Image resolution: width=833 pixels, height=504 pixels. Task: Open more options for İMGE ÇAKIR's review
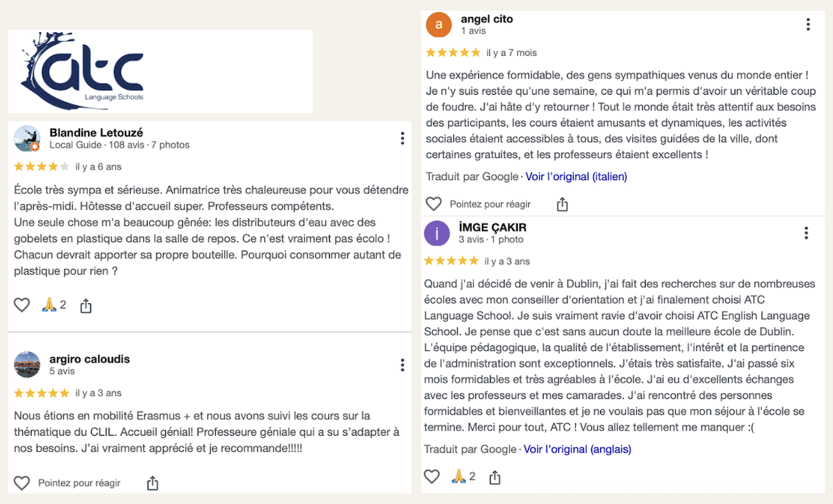806,233
